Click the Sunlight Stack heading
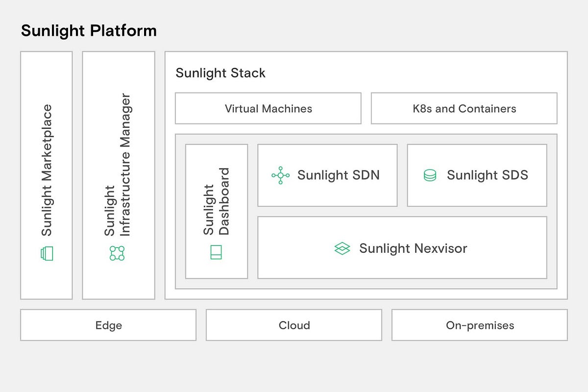Viewport: 588px width, 392px height. (x=220, y=73)
